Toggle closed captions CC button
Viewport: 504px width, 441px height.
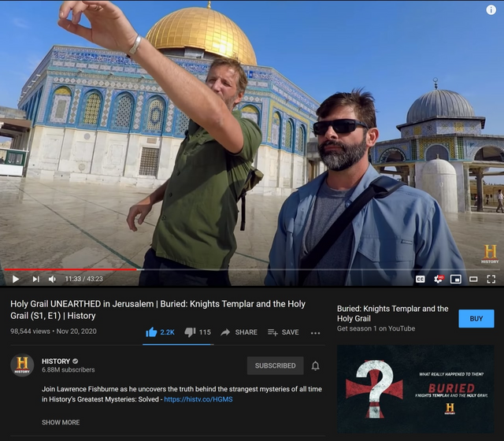[420, 279]
